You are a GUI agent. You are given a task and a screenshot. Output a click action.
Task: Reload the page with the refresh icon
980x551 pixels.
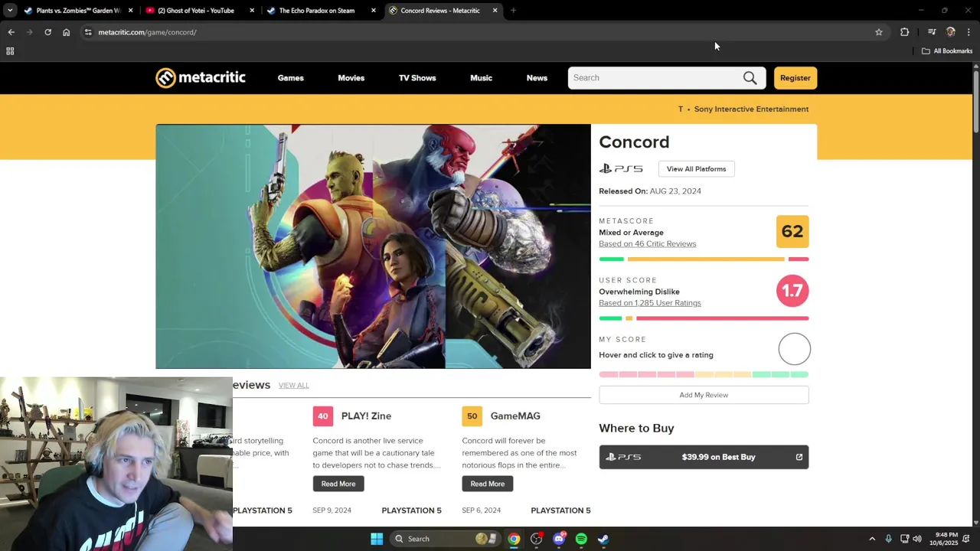pos(47,32)
